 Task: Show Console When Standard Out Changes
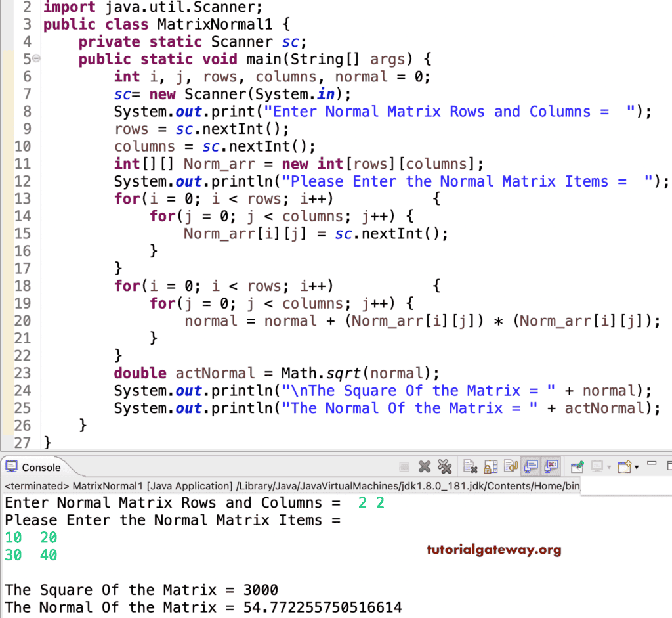pyautogui.click(x=532, y=466)
